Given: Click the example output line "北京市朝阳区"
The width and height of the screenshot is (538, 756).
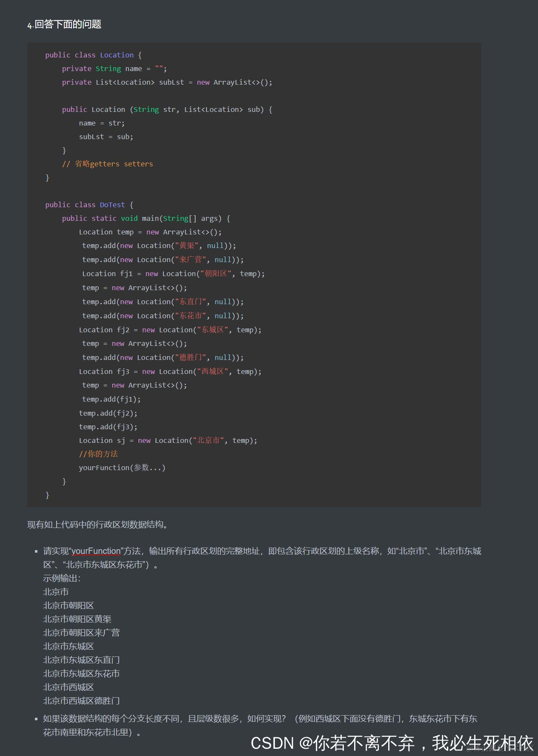Looking at the screenshot, I should pyautogui.click(x=69, y=605).
